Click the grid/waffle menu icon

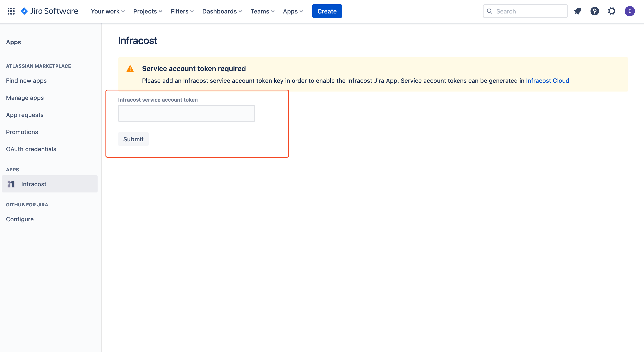coord(11,11)
